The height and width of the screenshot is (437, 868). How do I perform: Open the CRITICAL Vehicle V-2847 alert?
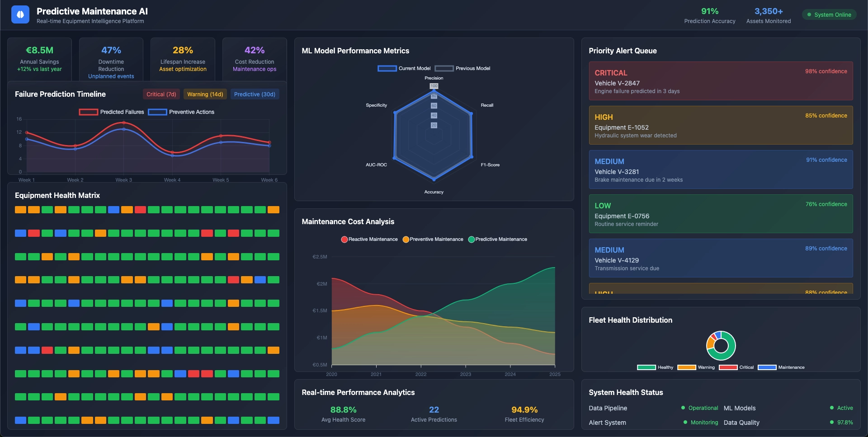(x=721, y=81)
